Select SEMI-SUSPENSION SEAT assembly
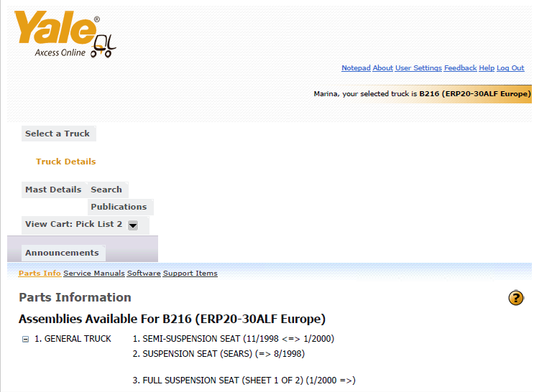The width and height of the screenshot is (534, 392). [x=234, y=339]
